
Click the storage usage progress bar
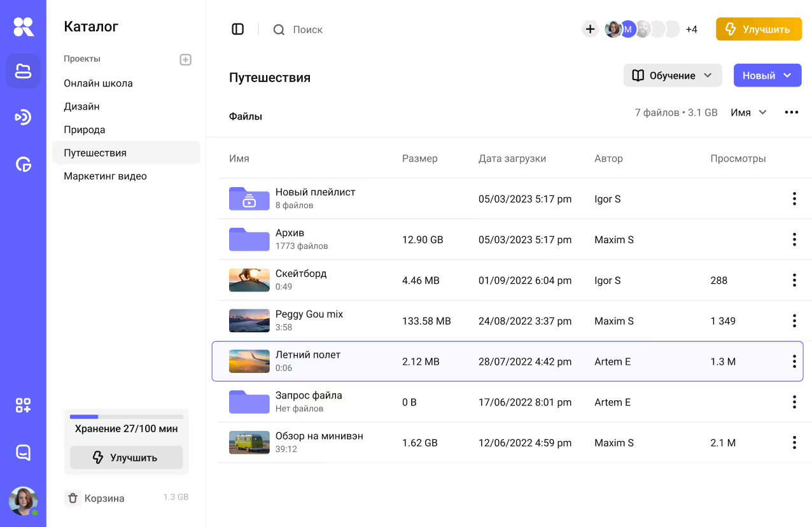pos(126,417)
